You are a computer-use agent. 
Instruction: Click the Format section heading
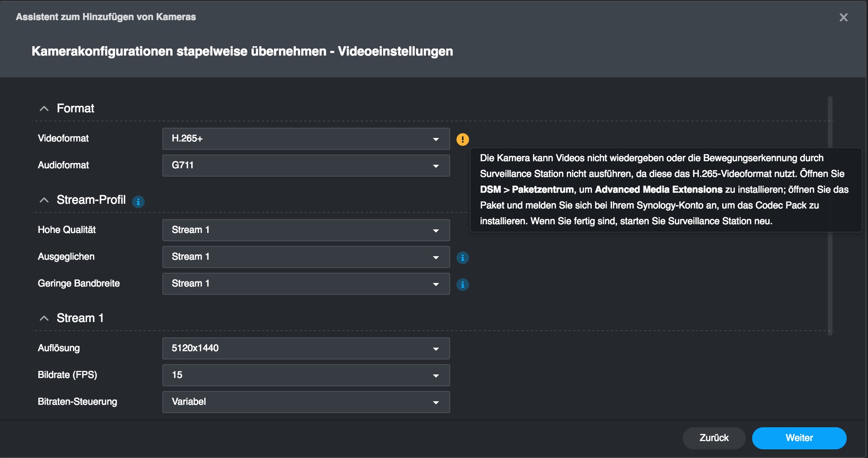[x=75, y=108]
